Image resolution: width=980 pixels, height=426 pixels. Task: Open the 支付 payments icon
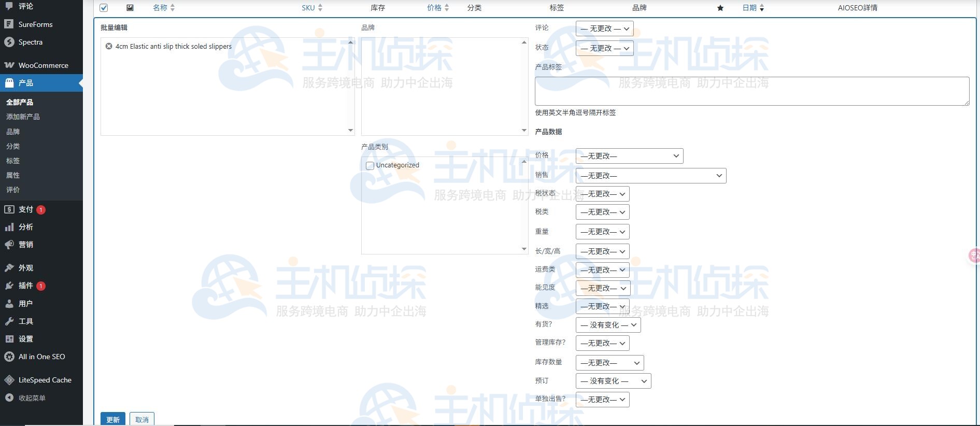pos(9,209)
